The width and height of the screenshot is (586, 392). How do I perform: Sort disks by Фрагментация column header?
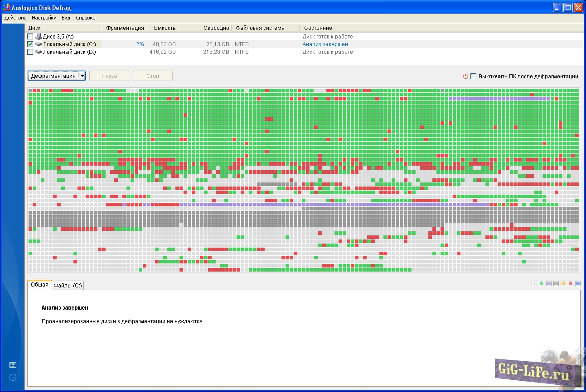tap(125, 28)
